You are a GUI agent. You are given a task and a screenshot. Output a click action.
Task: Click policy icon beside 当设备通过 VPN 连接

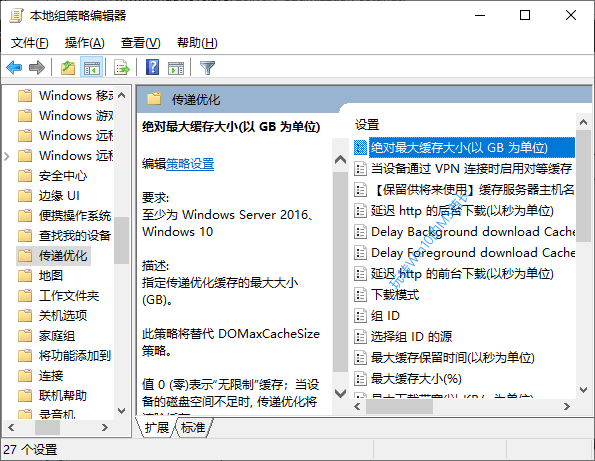click(x=360, y=168)
